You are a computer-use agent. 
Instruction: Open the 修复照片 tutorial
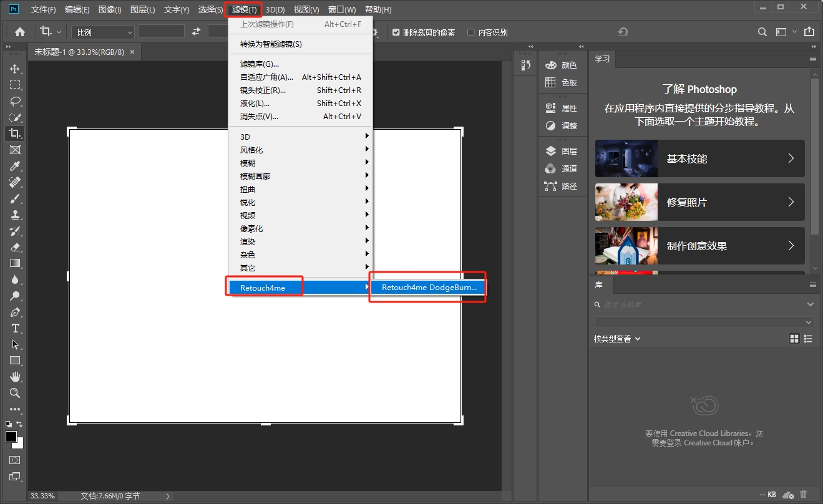[700, 202]
